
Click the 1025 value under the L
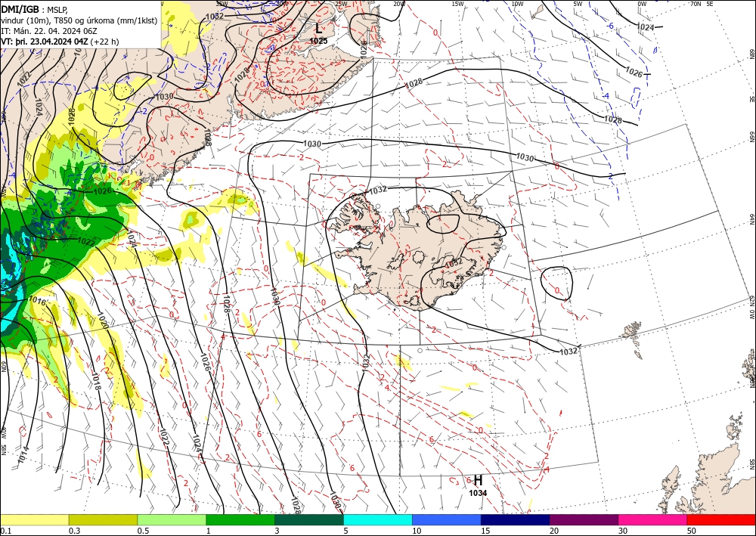[x=319, y=42]
